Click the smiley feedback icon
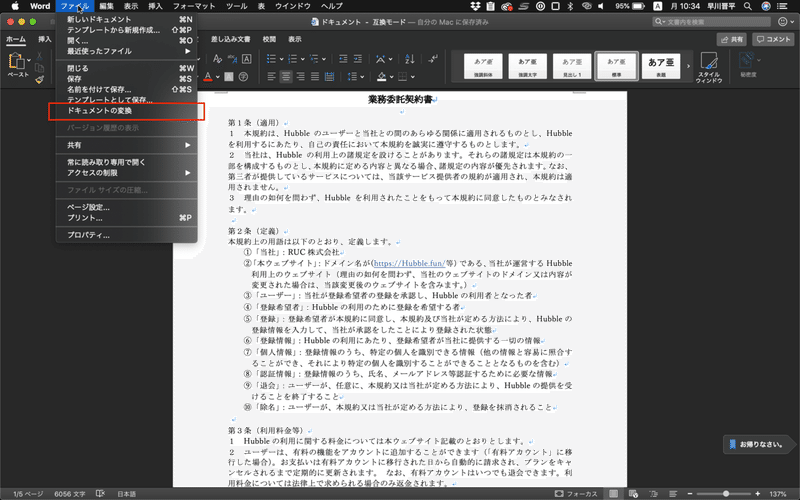Viewport: 800px width, 500px height. [x=783, y=21]
